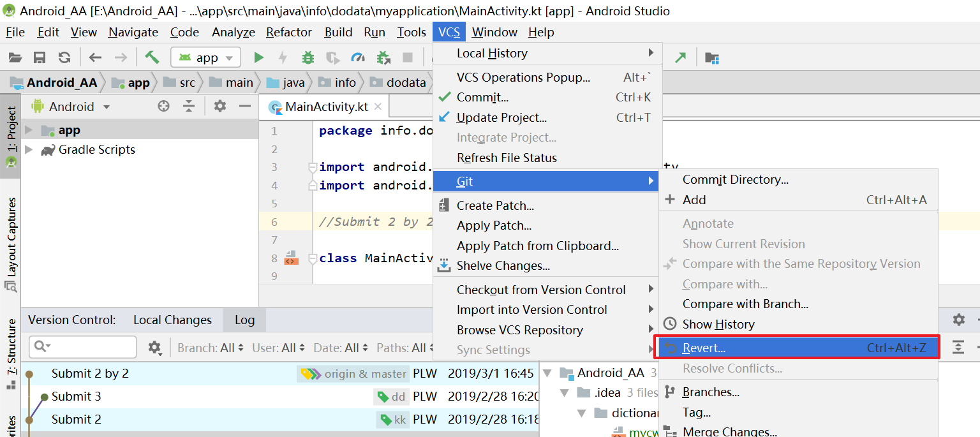Click the Project Structure toolbar icon
980x437 pixels.
712,58
